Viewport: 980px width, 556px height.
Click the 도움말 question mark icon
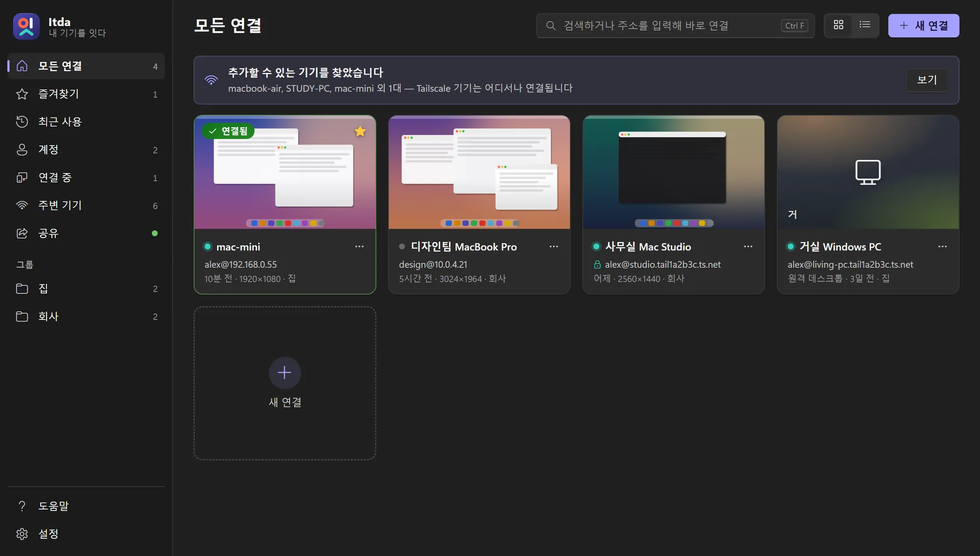(22, 506)
